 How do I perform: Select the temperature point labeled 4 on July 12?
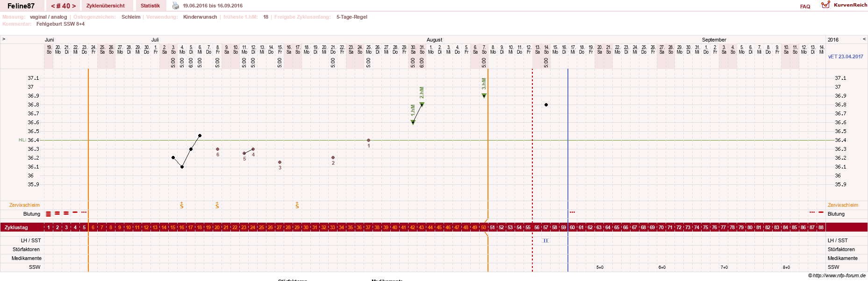pyautogui.click(x=253, y=149)
